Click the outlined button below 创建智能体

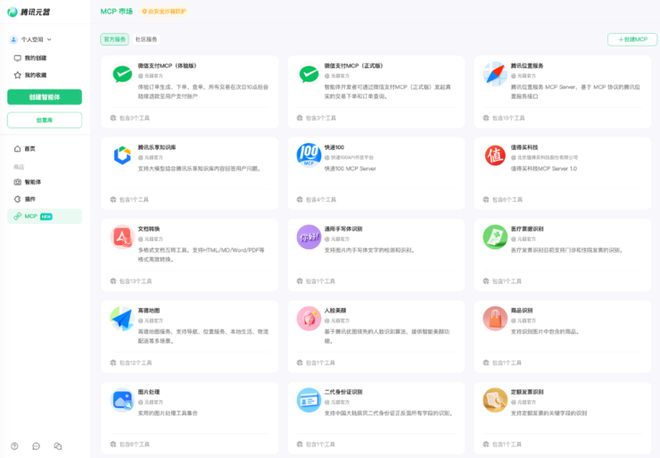point(45,120)
